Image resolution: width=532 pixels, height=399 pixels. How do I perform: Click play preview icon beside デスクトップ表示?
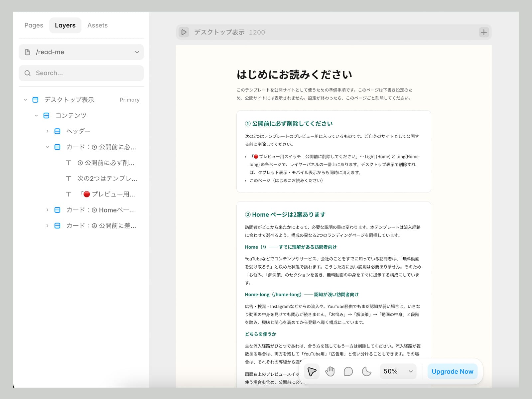point(184,32)
